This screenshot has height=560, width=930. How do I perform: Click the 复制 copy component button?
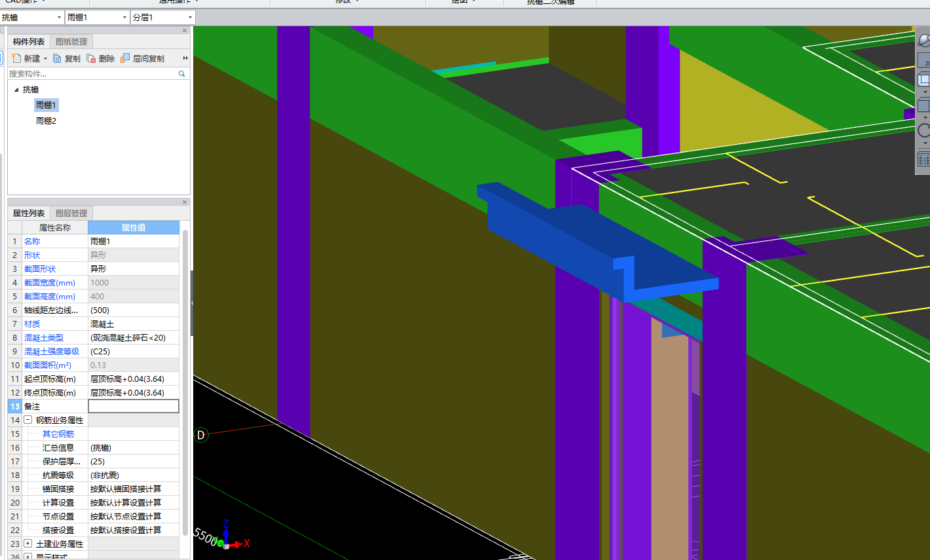(x=67, y=58)
